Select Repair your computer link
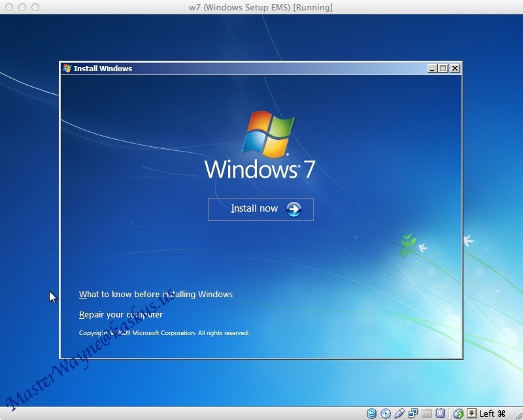The width and height of the screenshot is (523, 420). click(x=121, y=315)
